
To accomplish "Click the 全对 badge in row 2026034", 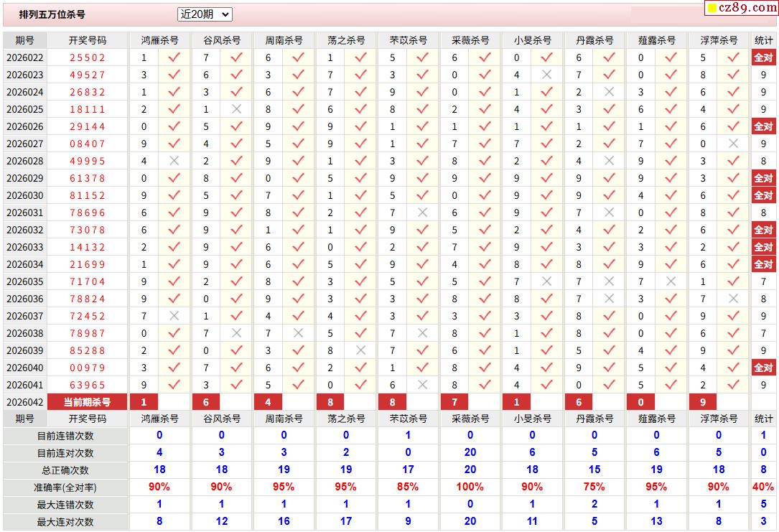I will (x=764, y=264).
